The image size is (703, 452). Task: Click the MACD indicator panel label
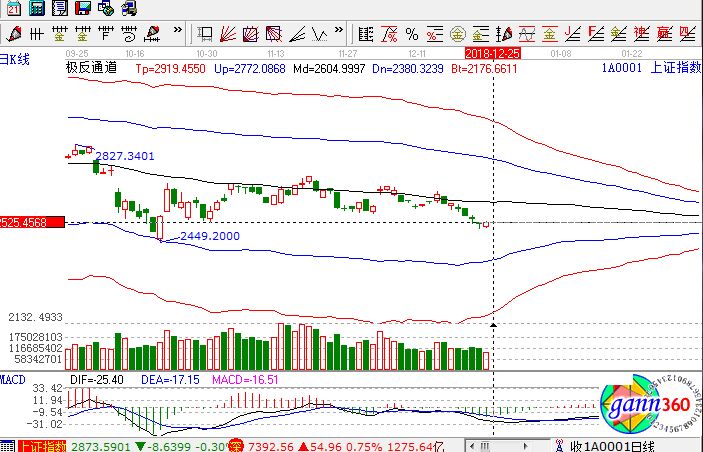tap(13, 380)
